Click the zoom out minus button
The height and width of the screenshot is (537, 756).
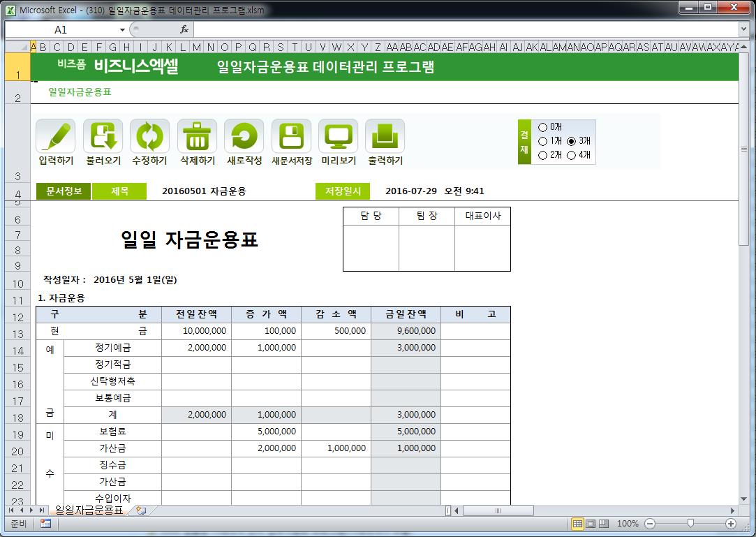click(x=650, y=524)
